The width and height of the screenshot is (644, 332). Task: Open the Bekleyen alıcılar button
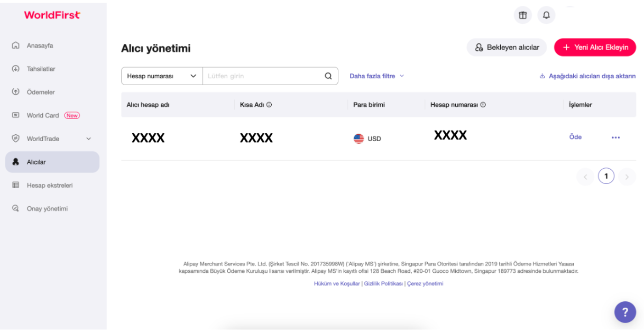click(x=507, y=48)
